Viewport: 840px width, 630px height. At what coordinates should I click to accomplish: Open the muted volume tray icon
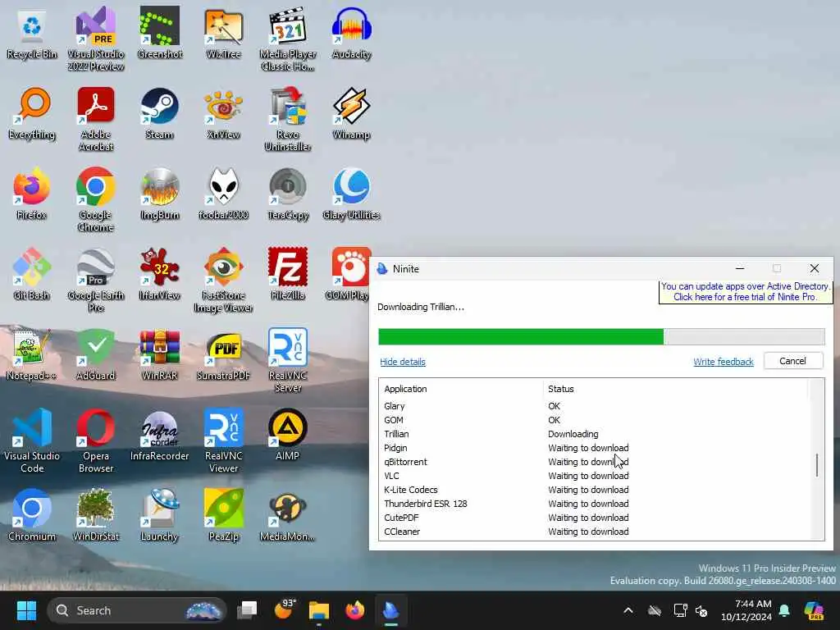click(x=702, y=610)
